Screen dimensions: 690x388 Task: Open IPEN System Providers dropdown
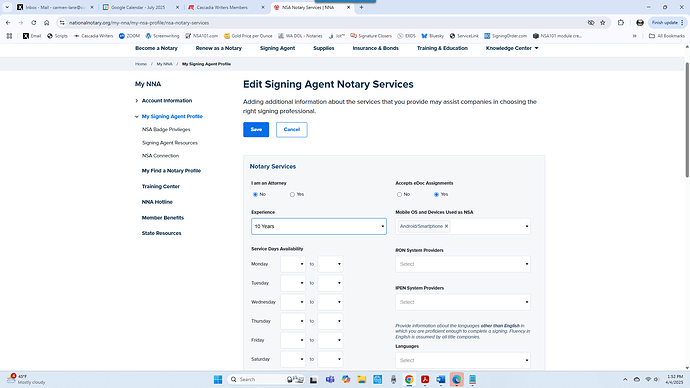click(463, 302)
